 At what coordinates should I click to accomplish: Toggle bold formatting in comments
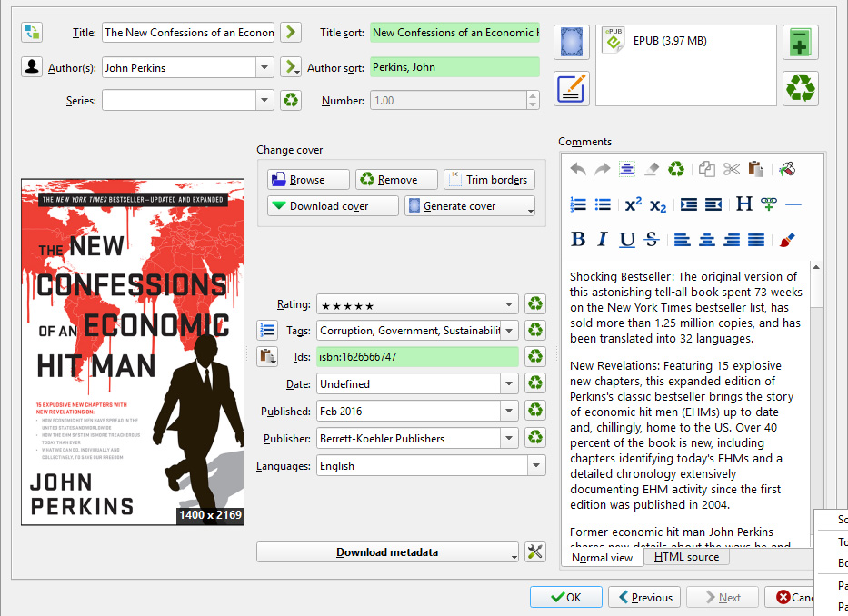point(577,240)
